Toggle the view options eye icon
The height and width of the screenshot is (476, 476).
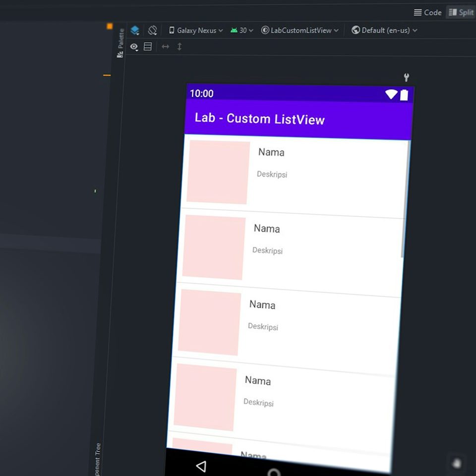(x=134, y=47)
